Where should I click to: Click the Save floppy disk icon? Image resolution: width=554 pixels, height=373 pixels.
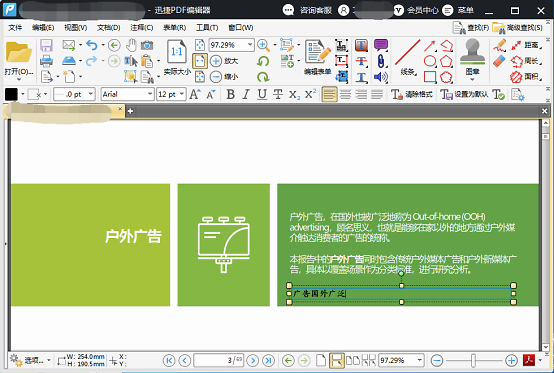pyautogui.click(x=46, y=45)
